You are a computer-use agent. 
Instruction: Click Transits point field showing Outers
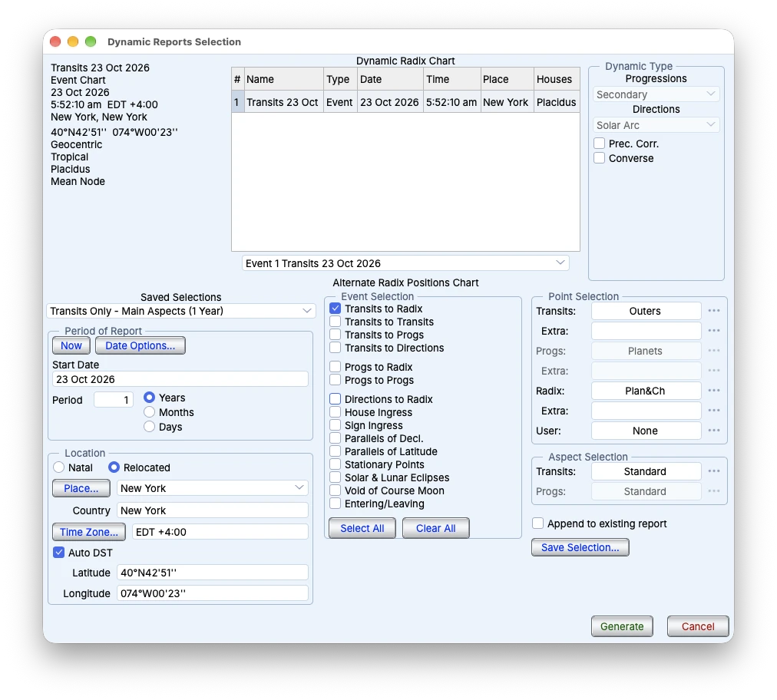[646, 311]
